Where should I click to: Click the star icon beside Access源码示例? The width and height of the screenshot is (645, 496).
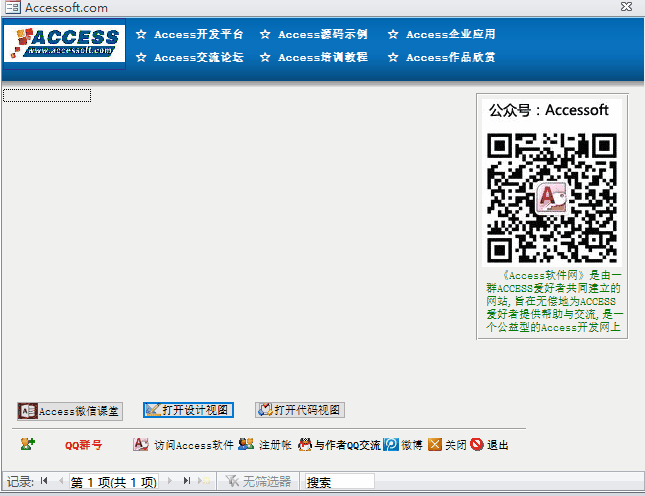click(x=265, y=34)
